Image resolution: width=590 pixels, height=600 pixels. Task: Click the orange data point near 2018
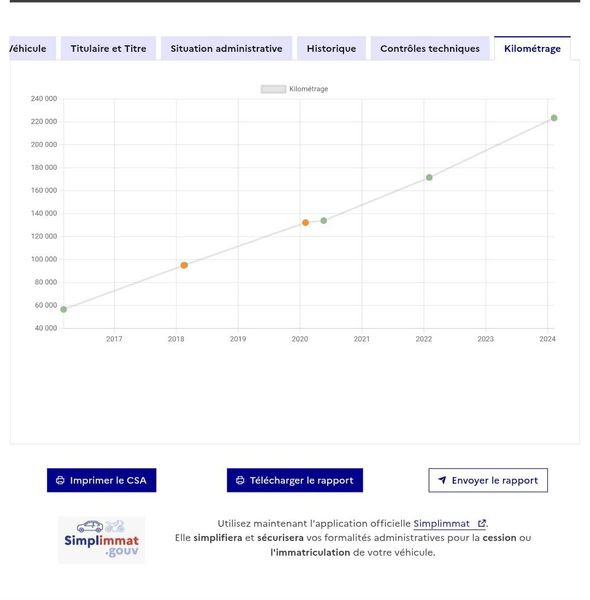coord(184,265)
